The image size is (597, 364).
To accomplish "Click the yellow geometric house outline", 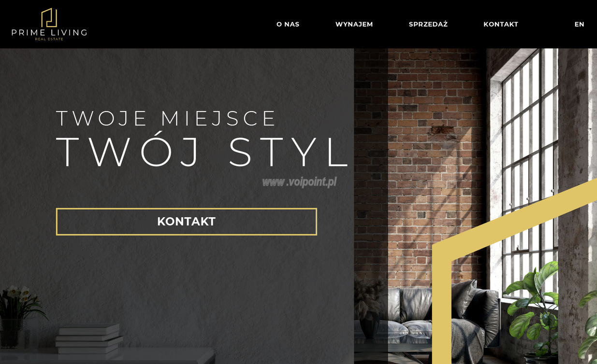I will click(514, 270).
